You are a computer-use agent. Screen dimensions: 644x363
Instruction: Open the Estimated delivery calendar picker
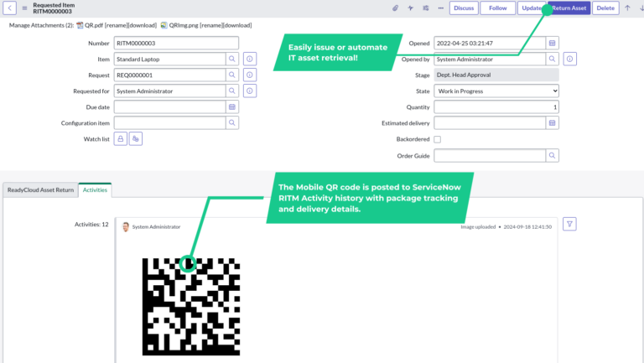pos(553,122)
